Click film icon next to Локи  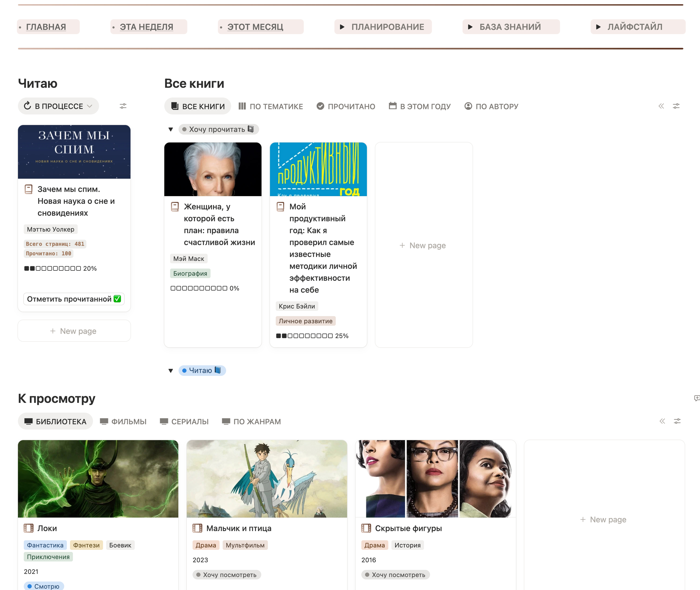coord(29,528)
